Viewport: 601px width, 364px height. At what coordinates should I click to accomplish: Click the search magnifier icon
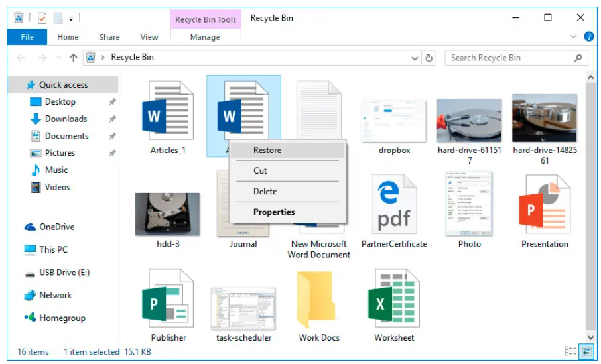coord(578,58)
